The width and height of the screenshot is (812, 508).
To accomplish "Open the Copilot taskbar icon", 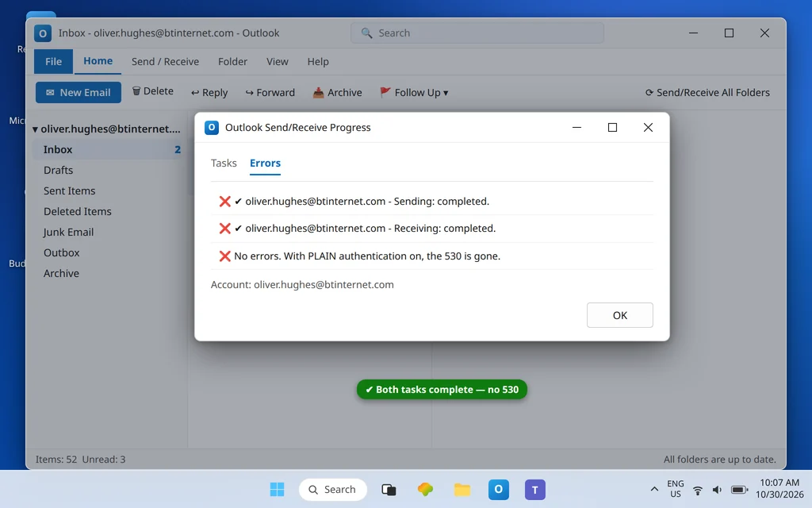I will pyautogui.click(x=425, y=489).
